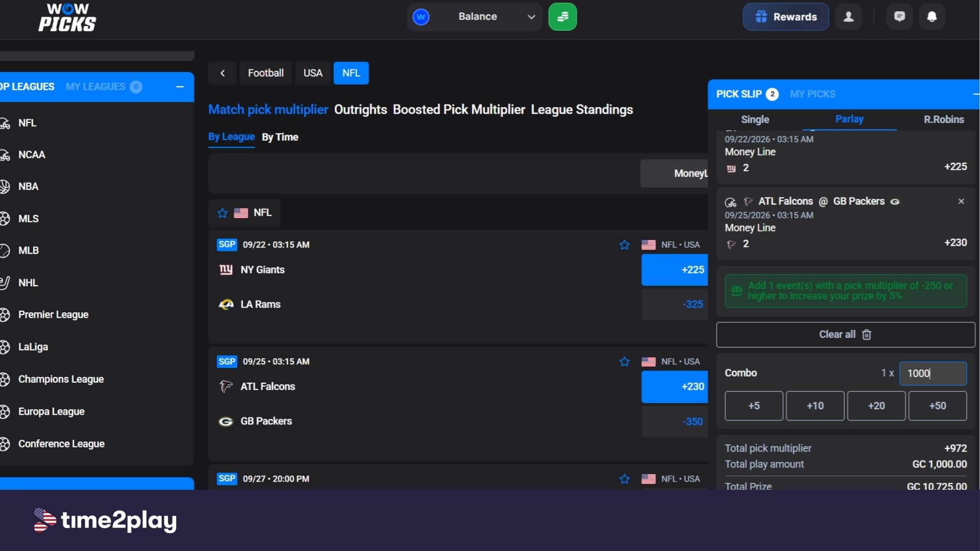The width and height of the screenshot is (980, 551).
Task: Click the SGP badge for 09/27 game
Action: [x=227, y=479]
